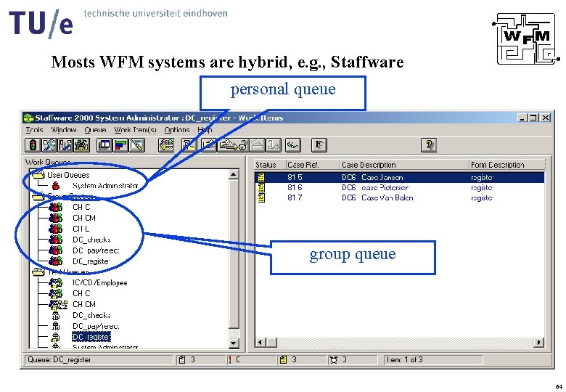
Task: Open the Tools menu
Action: click(x=34, y=130)
